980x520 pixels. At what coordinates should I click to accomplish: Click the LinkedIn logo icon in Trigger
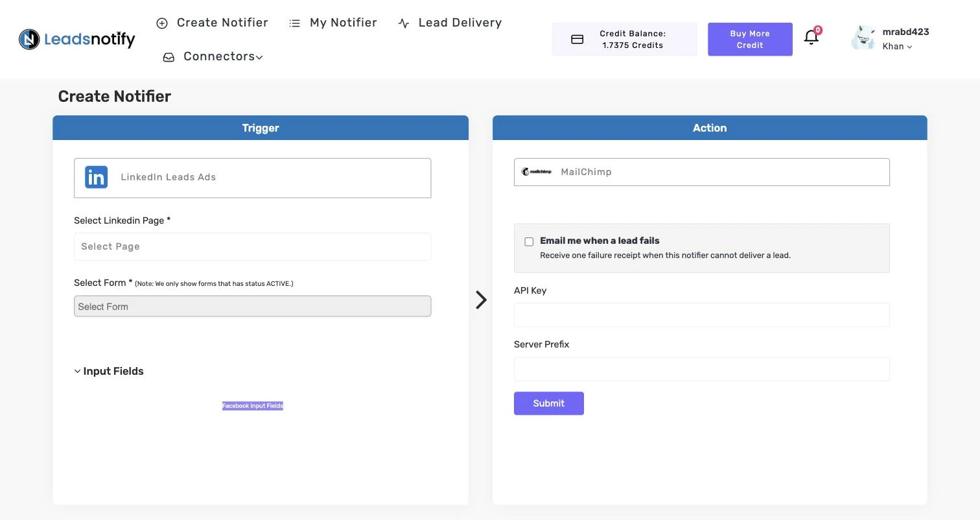pos(97,177)
